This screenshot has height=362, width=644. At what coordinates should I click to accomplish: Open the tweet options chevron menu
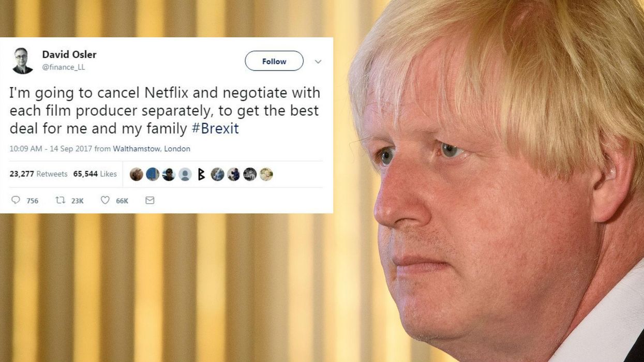pos(318,62)
